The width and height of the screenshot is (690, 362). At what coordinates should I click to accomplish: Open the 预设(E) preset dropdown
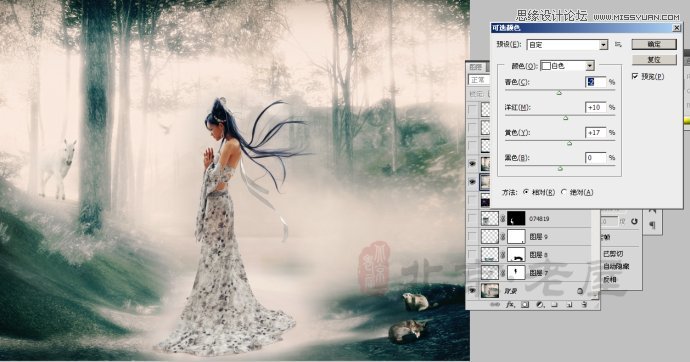click(x=567, y=44)
